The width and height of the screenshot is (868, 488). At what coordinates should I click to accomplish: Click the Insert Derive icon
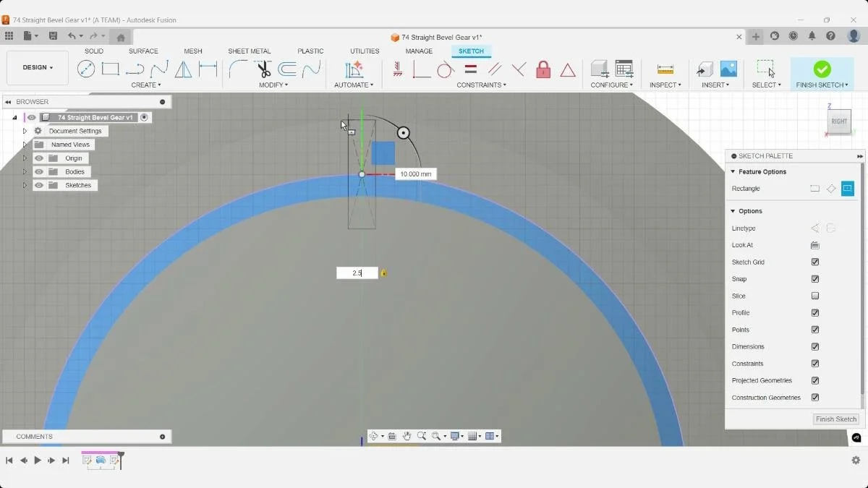[x=705, y=69]
